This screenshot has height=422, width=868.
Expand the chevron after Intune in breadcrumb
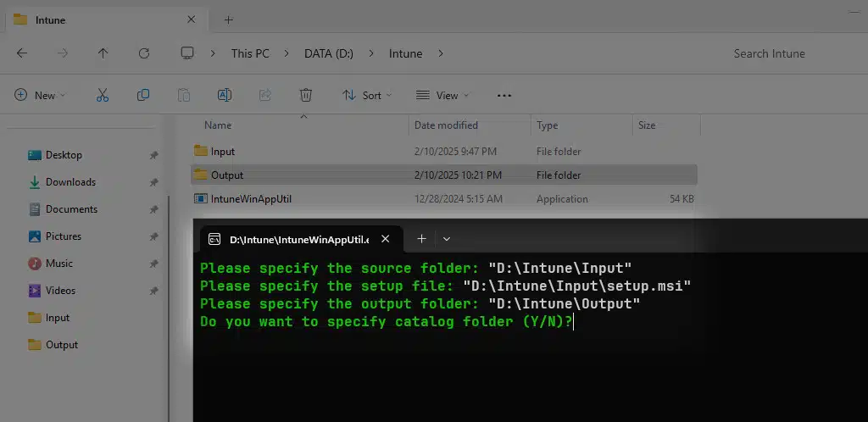click(441, 53)
